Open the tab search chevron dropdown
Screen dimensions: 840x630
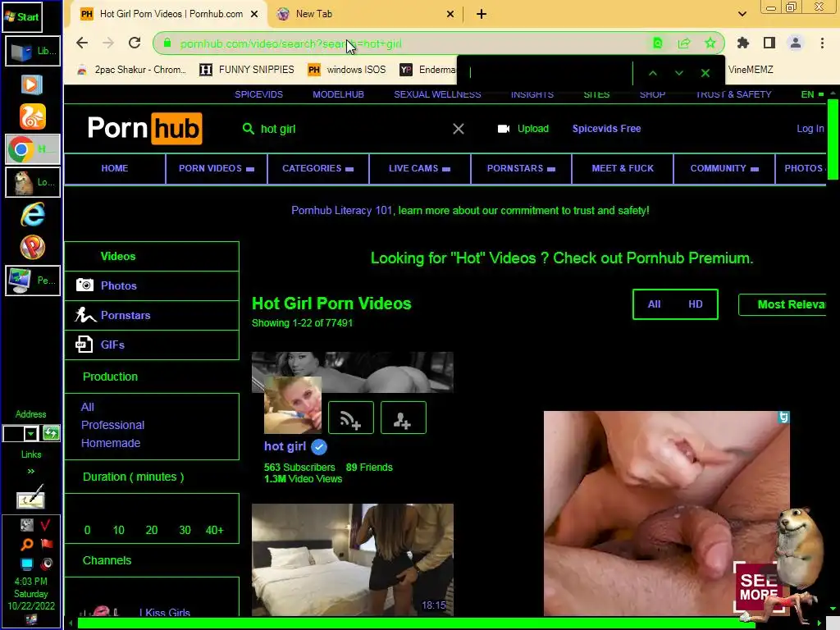(x=742, y=14)
